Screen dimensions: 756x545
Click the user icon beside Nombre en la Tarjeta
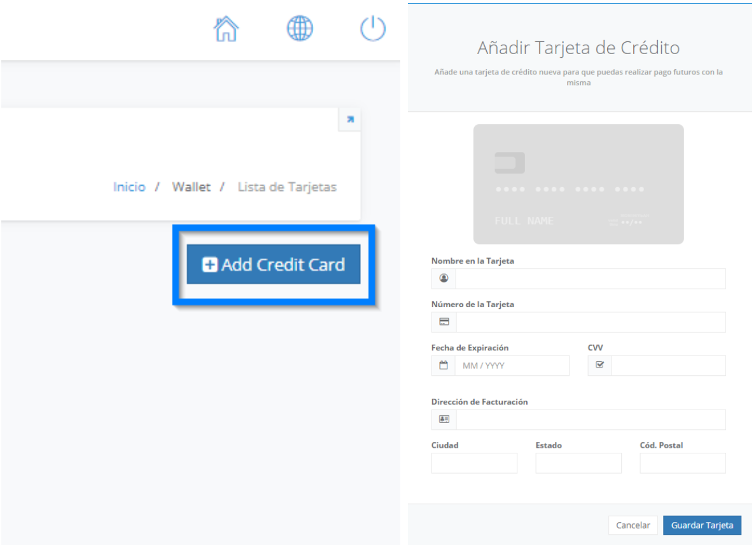pos(444,279)
